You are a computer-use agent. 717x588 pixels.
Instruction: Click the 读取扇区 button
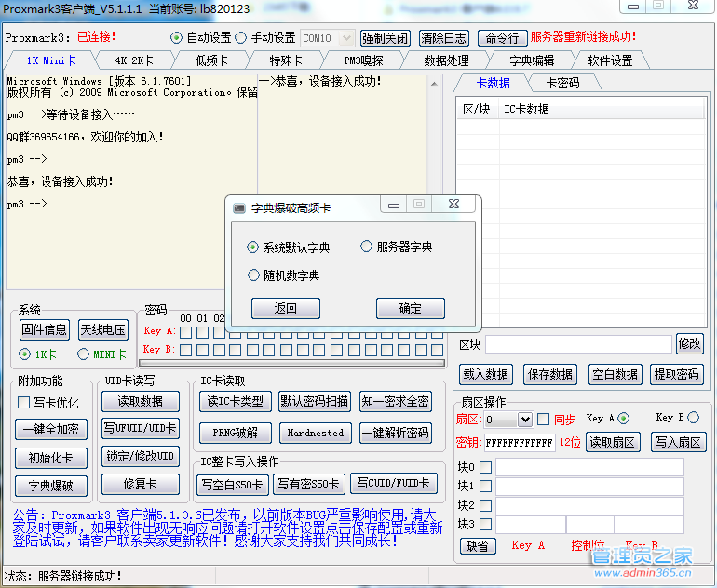tap(613, 442)
